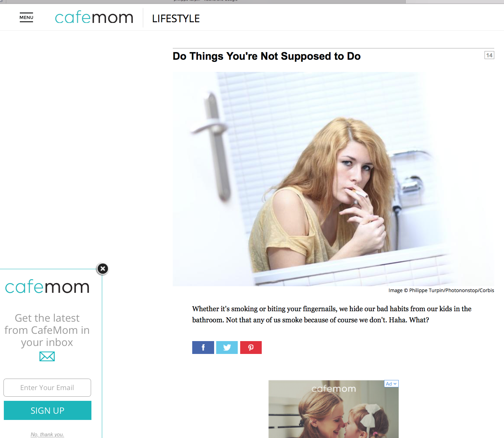Open the MENU hamburger icon
The image size is (504, 438).
[x=26, y=18]
